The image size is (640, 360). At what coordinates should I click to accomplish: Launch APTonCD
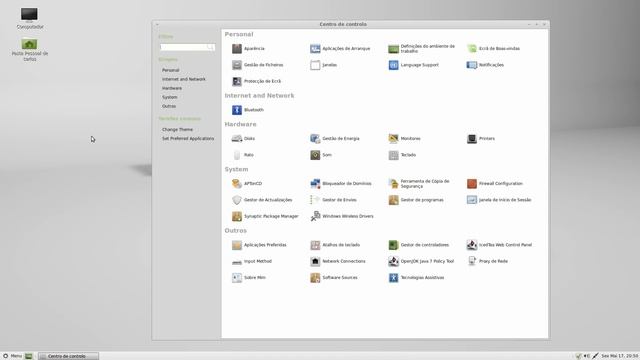tap(247, 183)
